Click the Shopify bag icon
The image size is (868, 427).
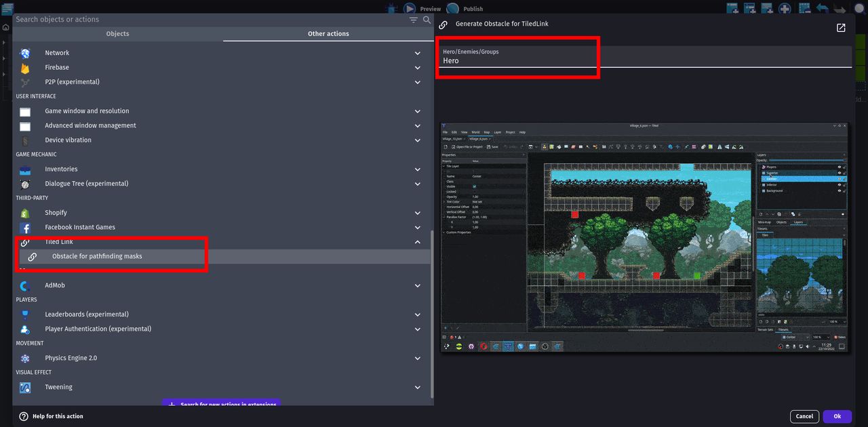point(25,213)
